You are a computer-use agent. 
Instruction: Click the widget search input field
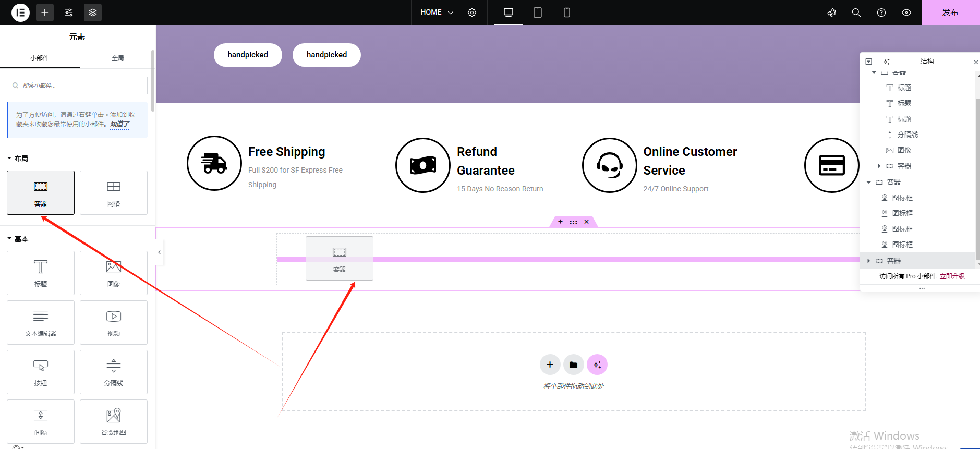tap(77, 86)
